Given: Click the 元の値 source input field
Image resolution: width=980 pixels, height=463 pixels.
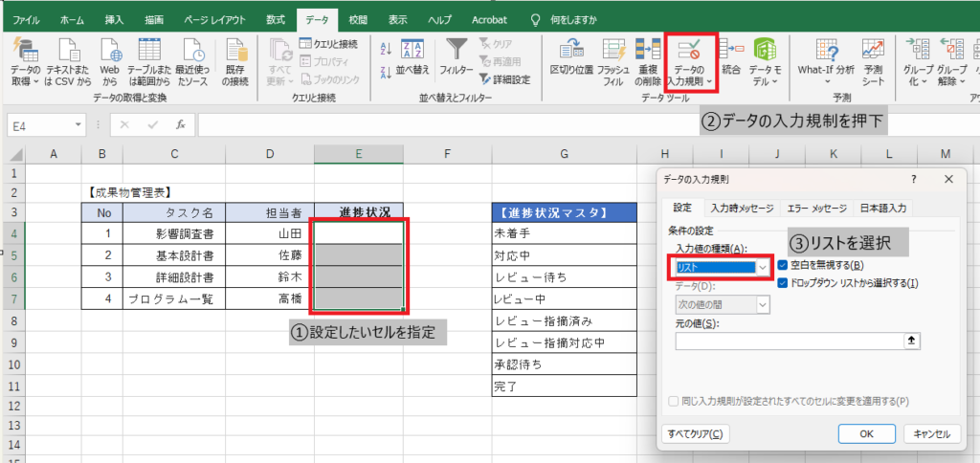Looking at the screenshot, I should tap(791, 341).
